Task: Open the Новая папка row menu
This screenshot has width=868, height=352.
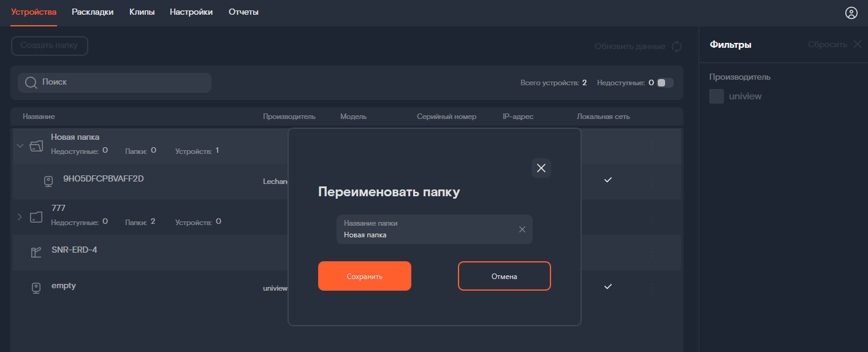Action: tap(651, 146)
